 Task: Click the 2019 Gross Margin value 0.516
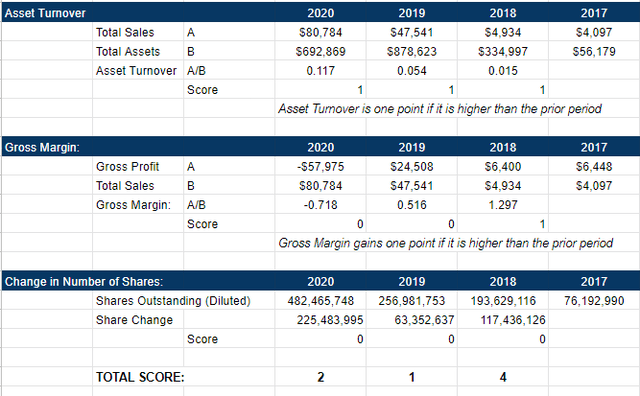pos(411,205)
